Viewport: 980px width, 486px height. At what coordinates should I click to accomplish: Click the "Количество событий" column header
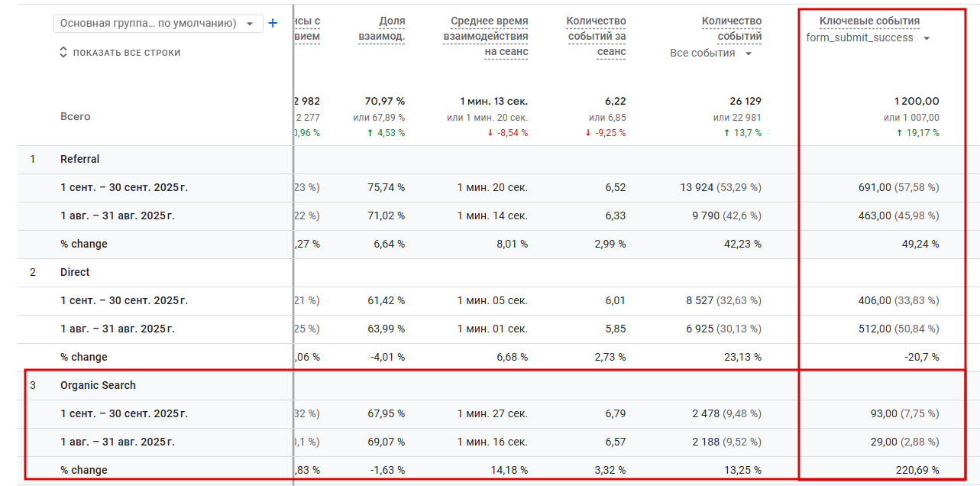(731, 29)
